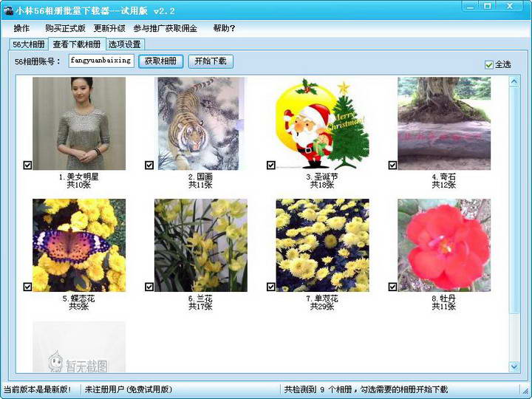Uncheck the 奇石 album checkbox
Viewport: 532px width, 399px height.
tap(392, 165)
